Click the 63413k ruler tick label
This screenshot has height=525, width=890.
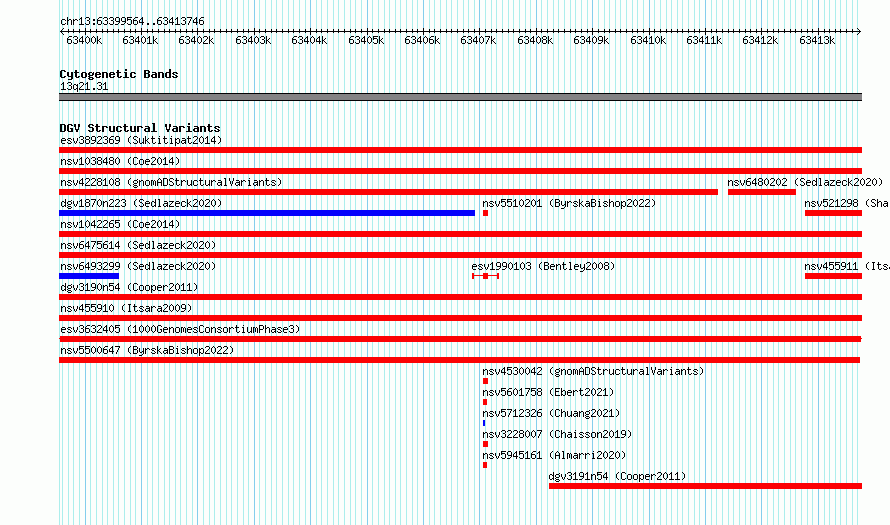817,40
